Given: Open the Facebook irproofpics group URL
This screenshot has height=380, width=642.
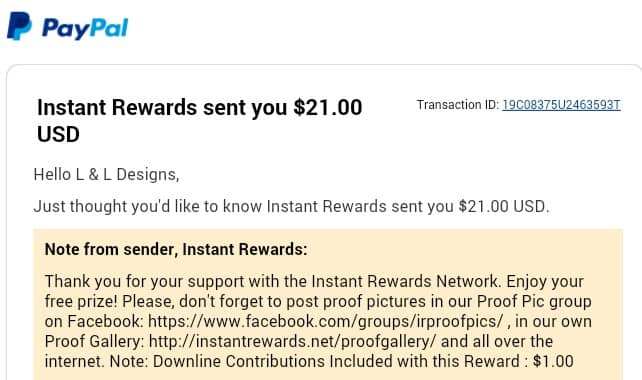Looking at the screenshot, I should (325, 321).
